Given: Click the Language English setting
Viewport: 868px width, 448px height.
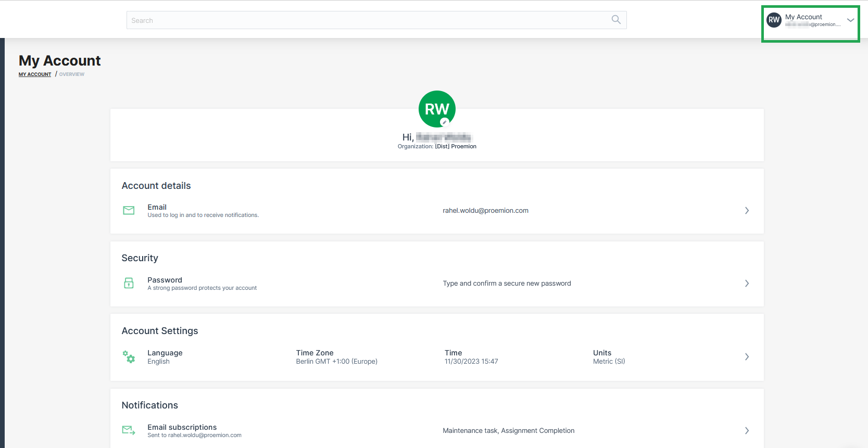Looking at the screenshot, I should (x=165, y=357).
